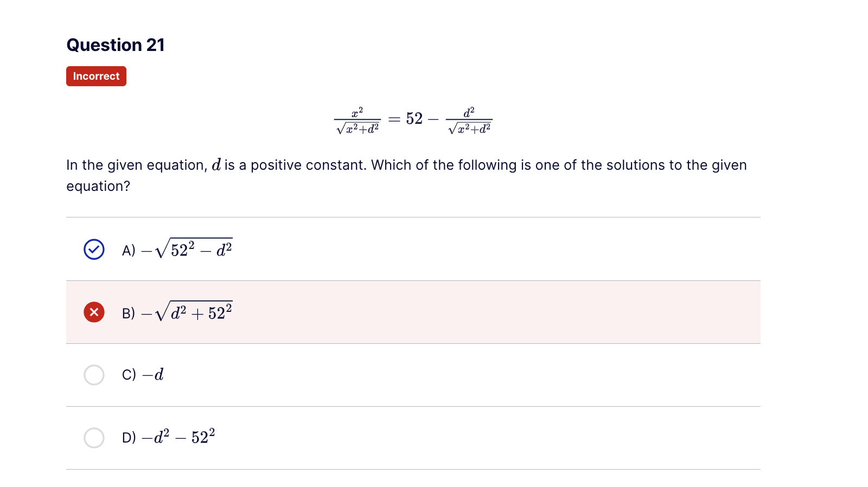Click the Question 21 heading

(x=116, y=45)
